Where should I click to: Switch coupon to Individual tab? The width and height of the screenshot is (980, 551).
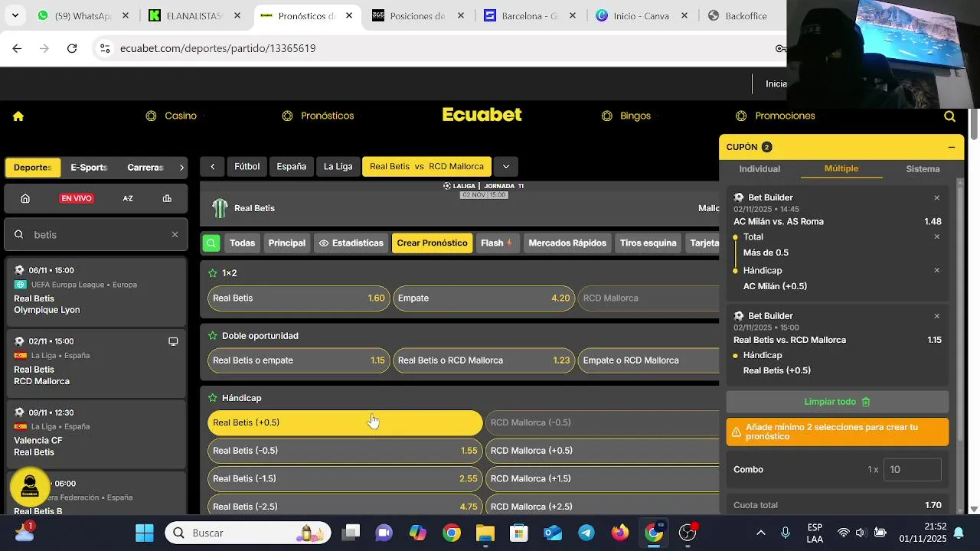coord(759,169)
